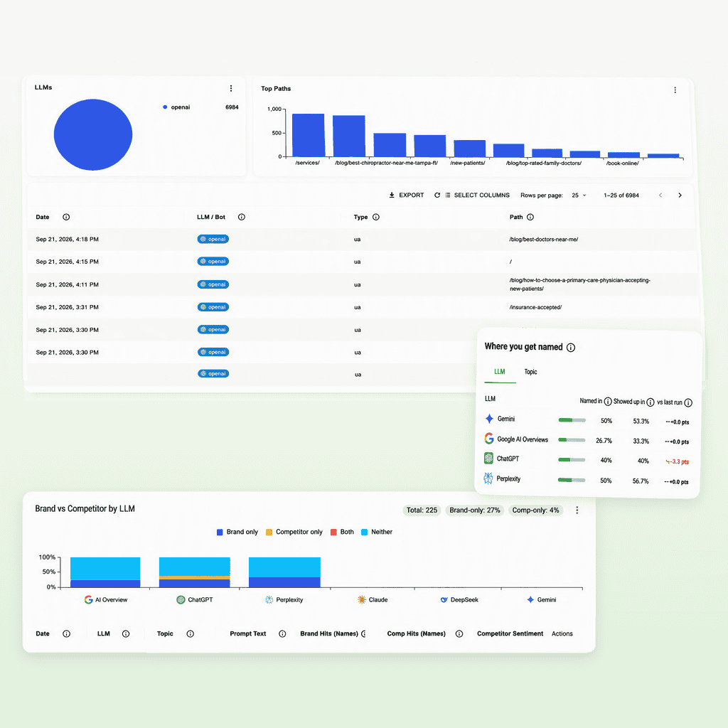The width and height of the screenshot is (728, 728).
Task: Click info icon beside bottom table Topic header
Action: [x=190, y=633]
